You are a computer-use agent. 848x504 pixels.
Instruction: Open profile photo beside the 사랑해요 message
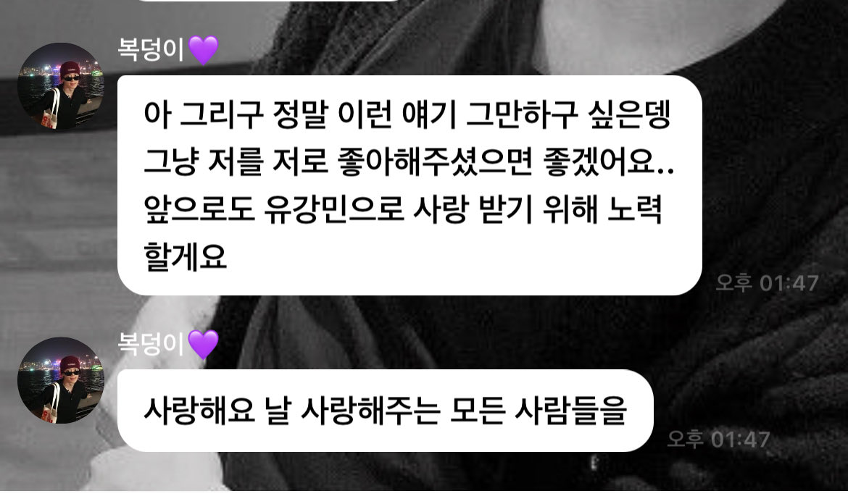(x=61, y=380)
